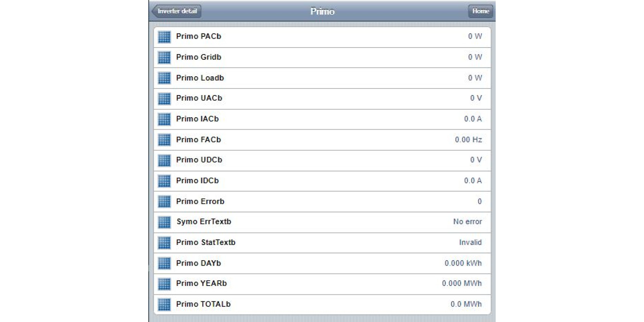The width and height of the screenshot is (644, 322).
Task: Select the solar icon next to Primo Loadb
Action: (164, 78)
